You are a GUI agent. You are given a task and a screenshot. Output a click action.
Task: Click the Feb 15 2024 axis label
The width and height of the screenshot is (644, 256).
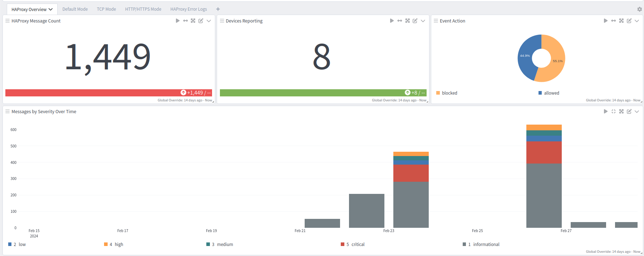click(x=34, y=233)
